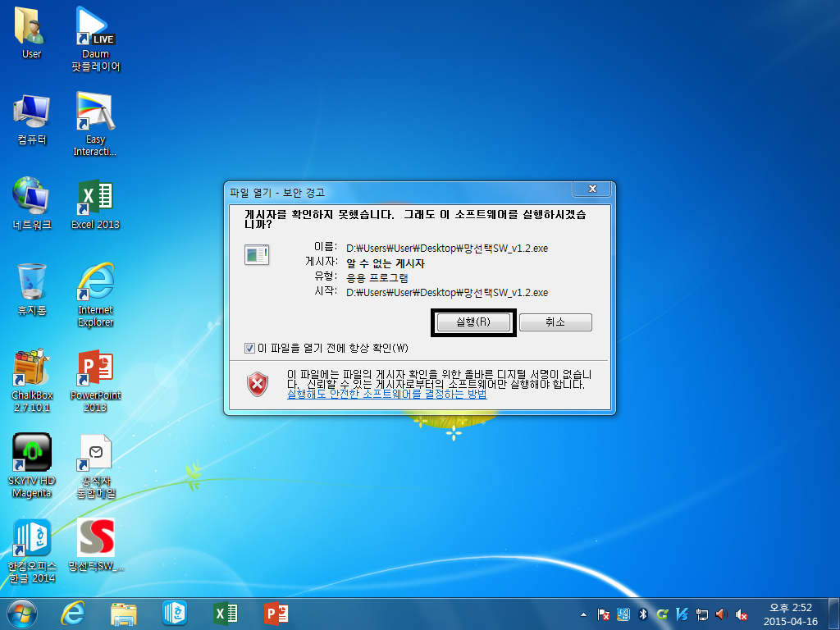Show hidden system tray icons
Viewport: 840px width, 630px height.
point(583,614)
